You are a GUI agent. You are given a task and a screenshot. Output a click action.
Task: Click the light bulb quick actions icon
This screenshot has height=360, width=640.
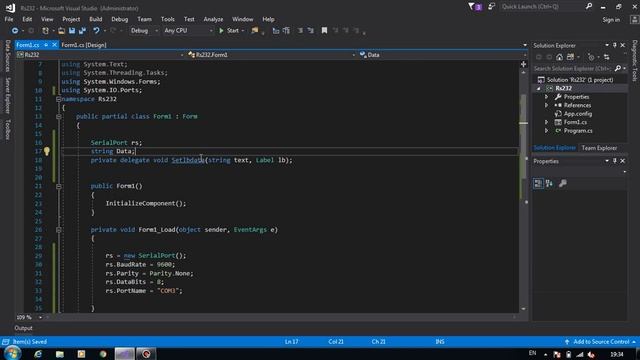47,151
